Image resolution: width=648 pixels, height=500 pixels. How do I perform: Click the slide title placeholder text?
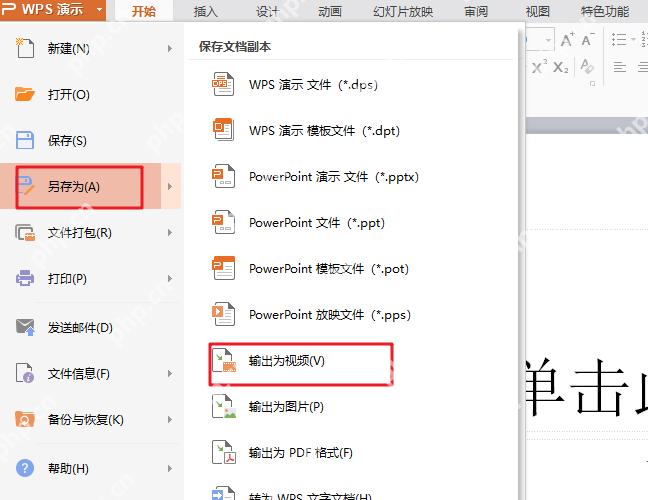587,387
